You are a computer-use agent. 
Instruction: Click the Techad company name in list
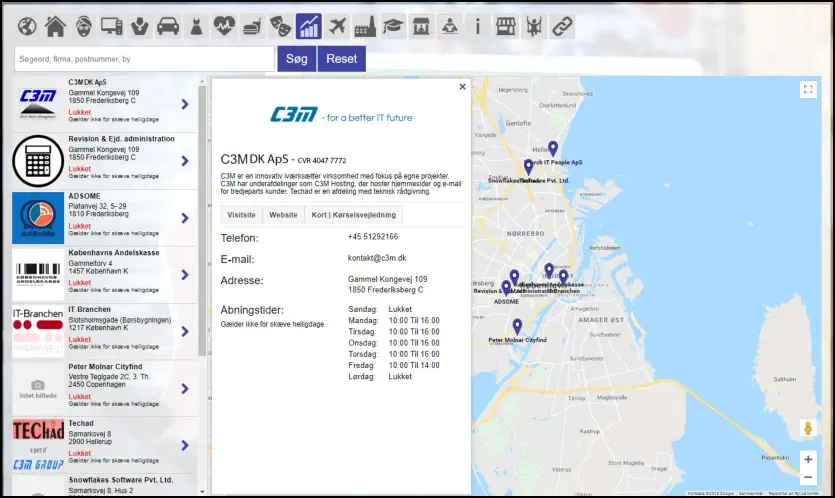click(x=81, y=423)
